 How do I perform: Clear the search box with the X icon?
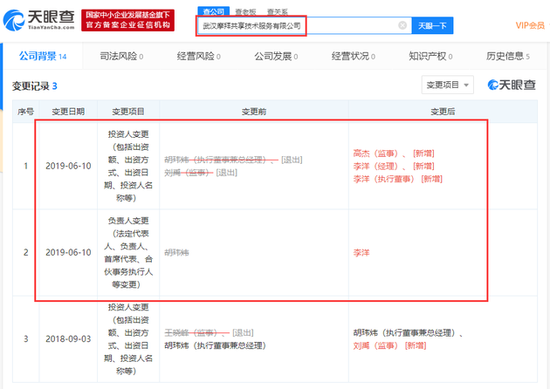coord(402,25)
